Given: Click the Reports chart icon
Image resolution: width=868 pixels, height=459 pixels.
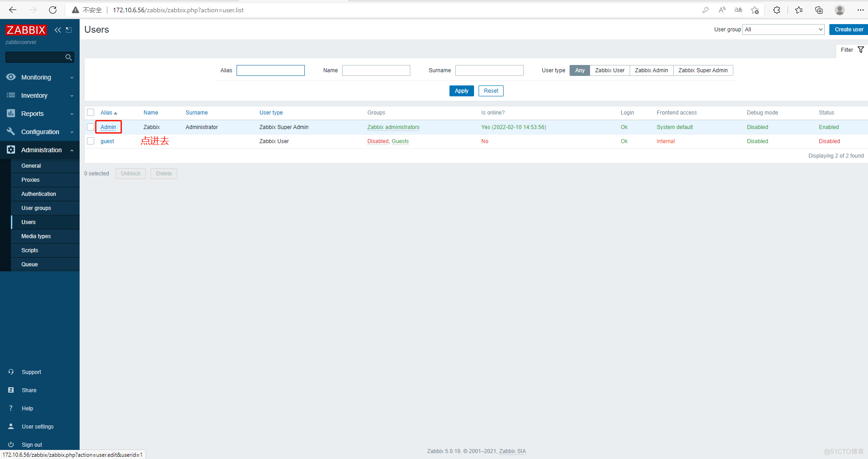Looking at the screenshot, I should [11, 113].
